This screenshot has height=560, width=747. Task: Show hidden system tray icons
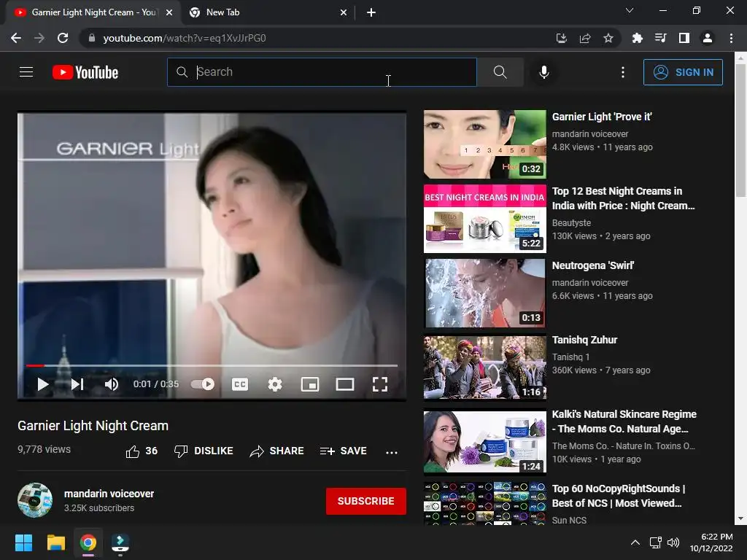(635, 542)
